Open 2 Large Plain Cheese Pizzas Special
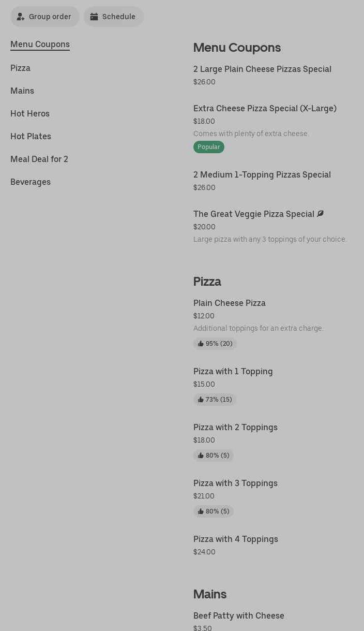The image size is (364, 631). coord(262,69)
